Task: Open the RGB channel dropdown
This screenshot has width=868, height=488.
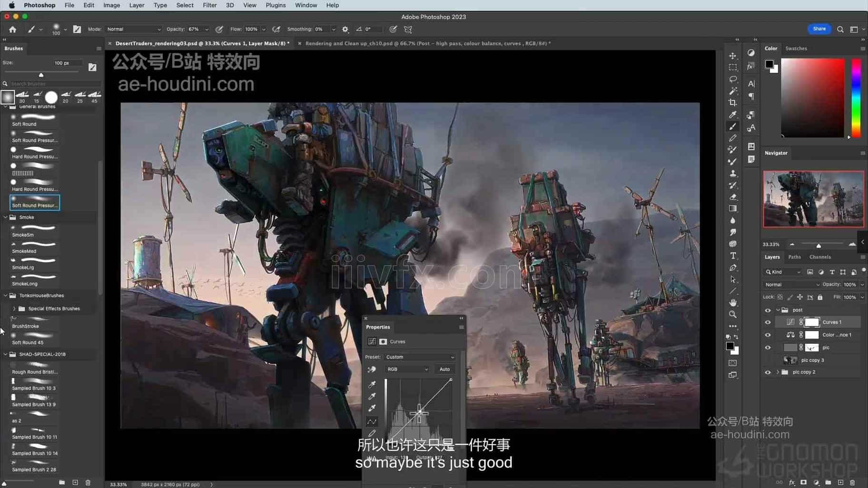Action: pos(407,369)
